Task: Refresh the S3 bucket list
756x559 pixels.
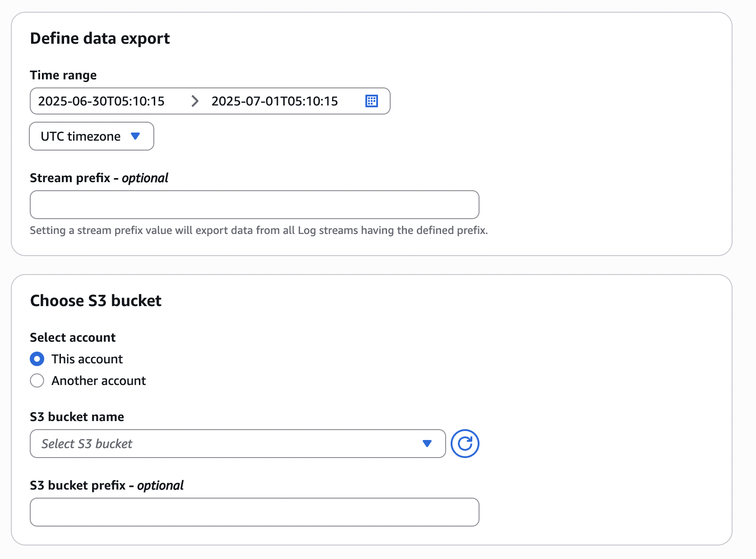Action: click(x=465, y=444)
